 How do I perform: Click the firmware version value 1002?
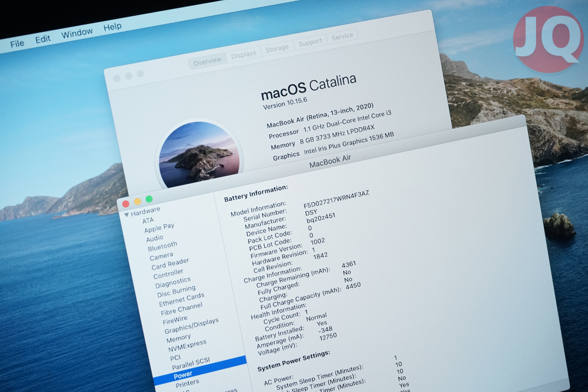click(x=318, y=242)
